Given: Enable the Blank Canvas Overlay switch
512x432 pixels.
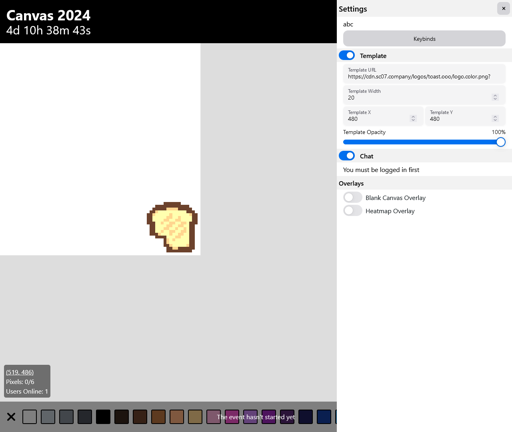Looking at the screenshot, I should pos(353,197).
